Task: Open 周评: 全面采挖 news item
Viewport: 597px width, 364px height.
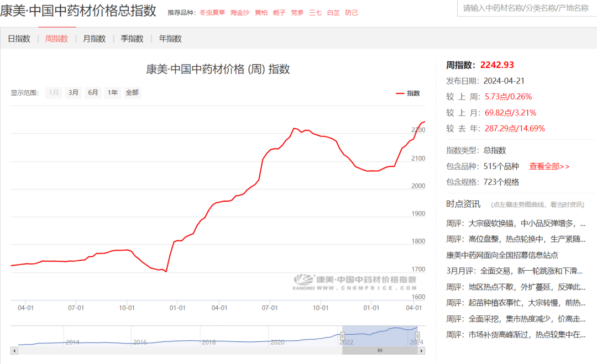Action: coord(516,319)
